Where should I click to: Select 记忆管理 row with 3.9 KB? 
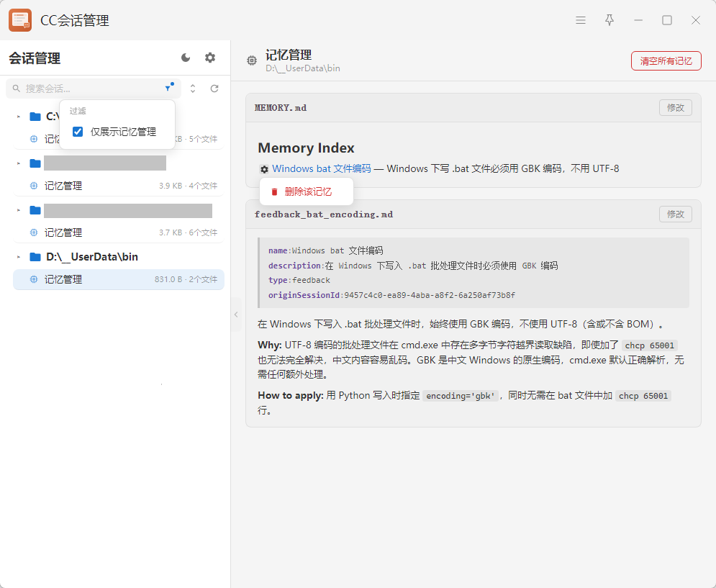click(x=119, y=186)
